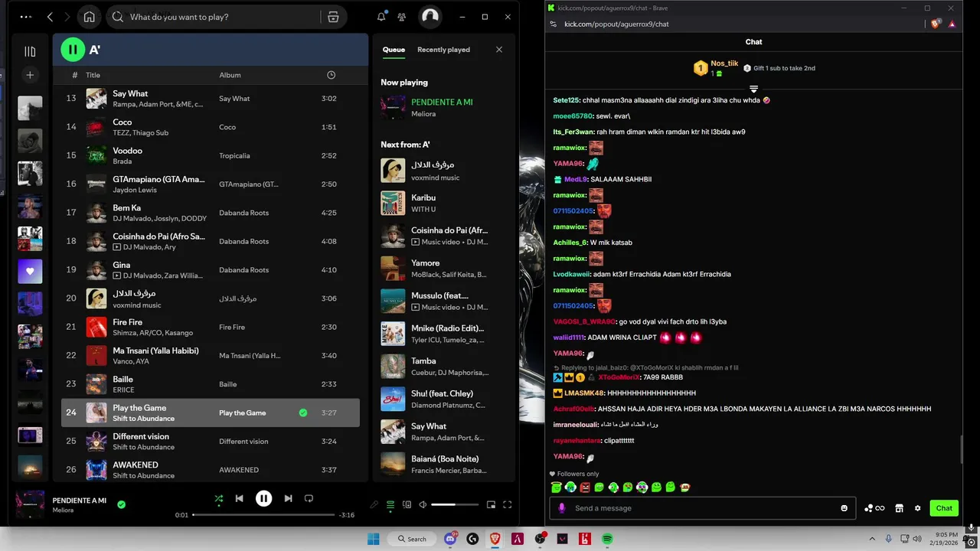The width and height of the screenshot is (980, 551).
Task: Open Nos_tiik top gifter entry
Action: pos(717,68)
